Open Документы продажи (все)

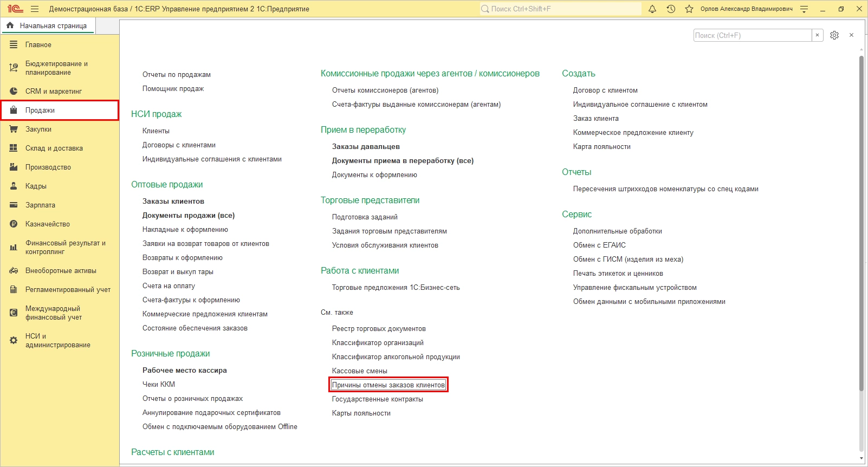pos(189,215)
